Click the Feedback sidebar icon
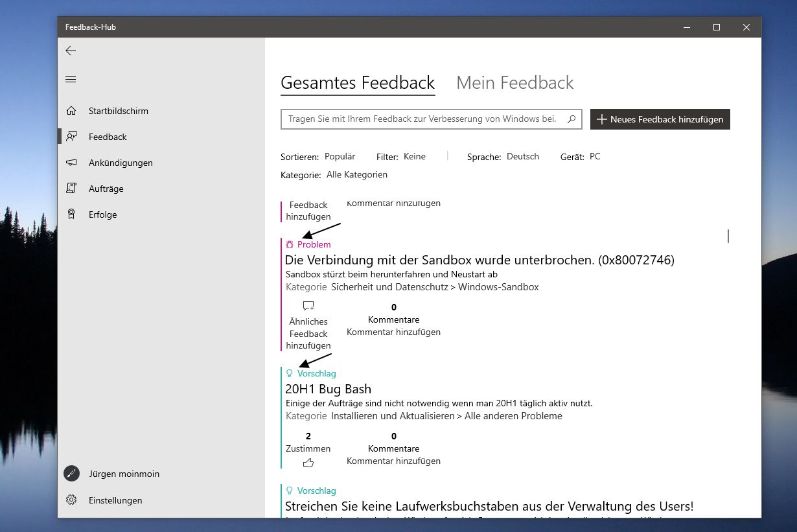This screenshot has height=532, width=797. click(71, 137)
